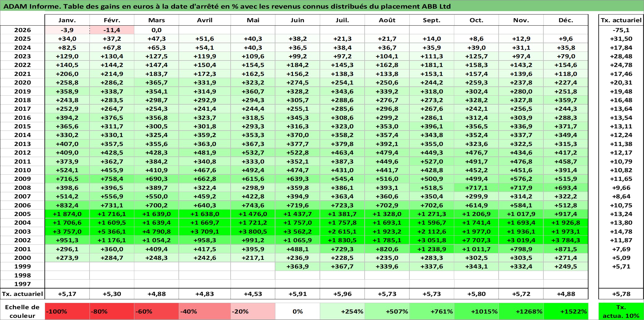644x320 pixels.
Task: Click the +761% color scale swatch
Action: [x=432, y=311]
